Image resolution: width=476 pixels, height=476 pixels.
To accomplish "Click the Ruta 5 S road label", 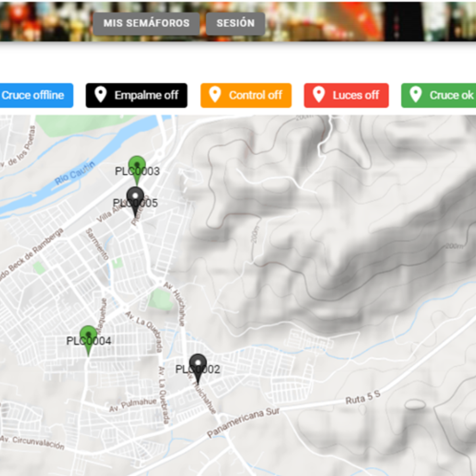I will (x=363, y=397).
